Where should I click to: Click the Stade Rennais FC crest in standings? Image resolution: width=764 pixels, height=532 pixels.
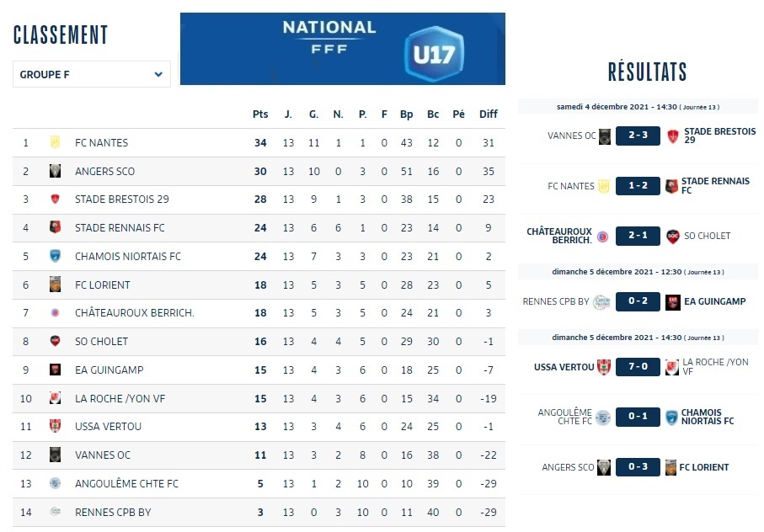pos(55,227)
